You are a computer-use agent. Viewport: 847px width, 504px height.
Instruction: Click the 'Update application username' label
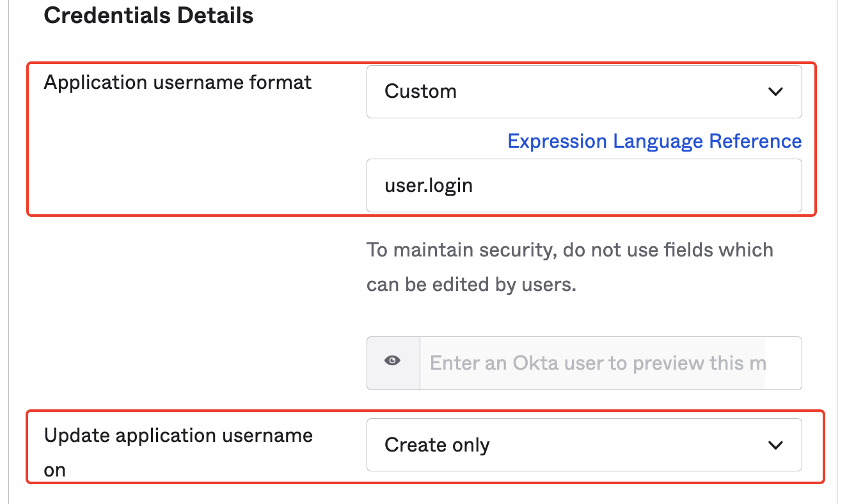178,436
